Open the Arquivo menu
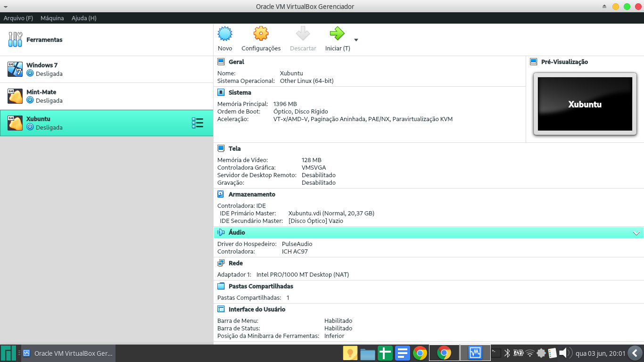Image resolution: width=644 pixels, height=362 pixels. (x=18, y=18)
